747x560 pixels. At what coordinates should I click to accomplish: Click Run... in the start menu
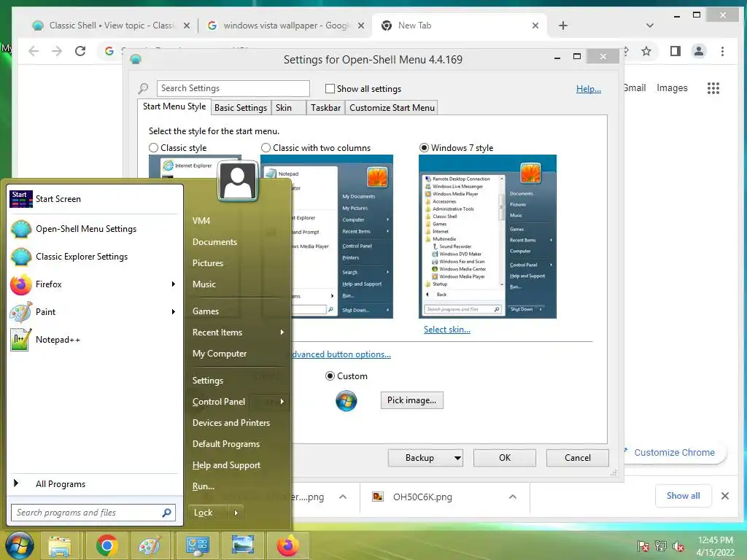tap(204, 486)
